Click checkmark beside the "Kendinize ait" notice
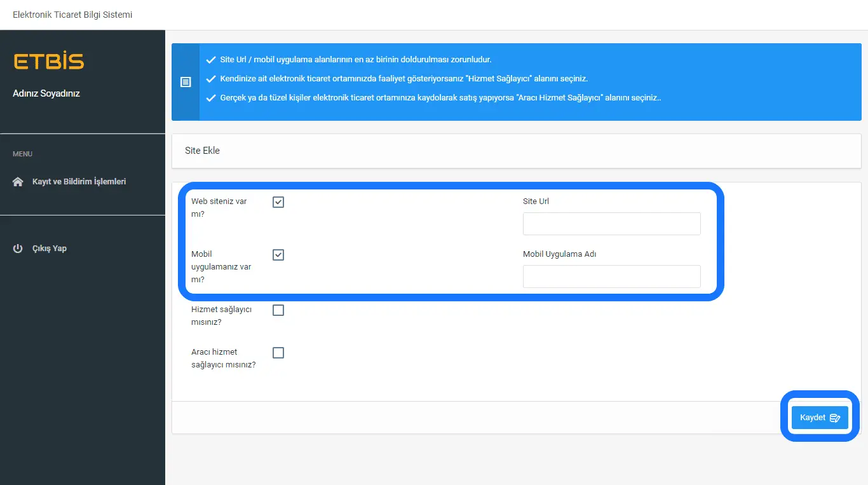 click(x=211, y=79)
